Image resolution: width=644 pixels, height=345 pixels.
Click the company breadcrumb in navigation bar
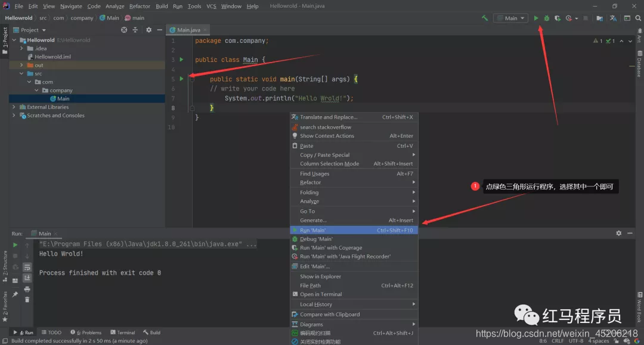(82, 18)
